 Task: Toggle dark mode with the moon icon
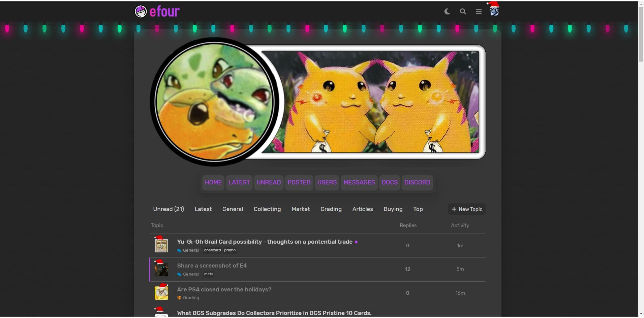pos(447,11)
